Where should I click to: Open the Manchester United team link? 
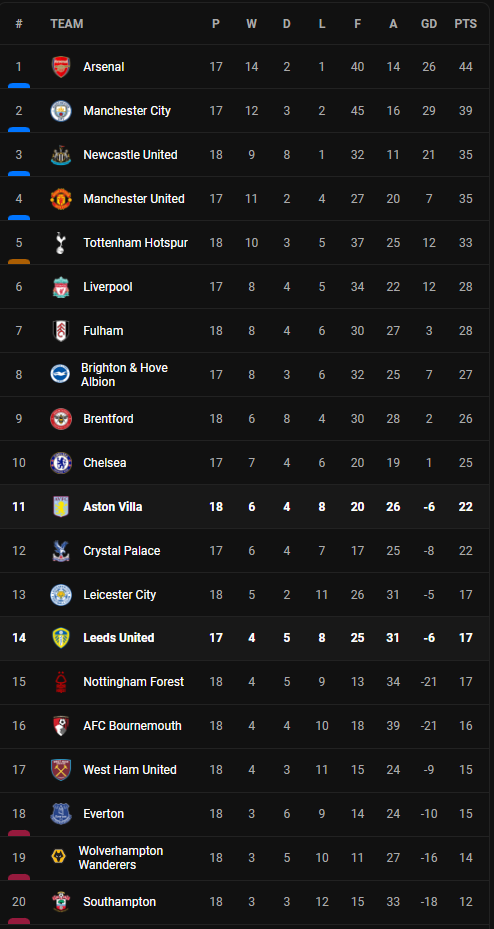pos(134,199)
